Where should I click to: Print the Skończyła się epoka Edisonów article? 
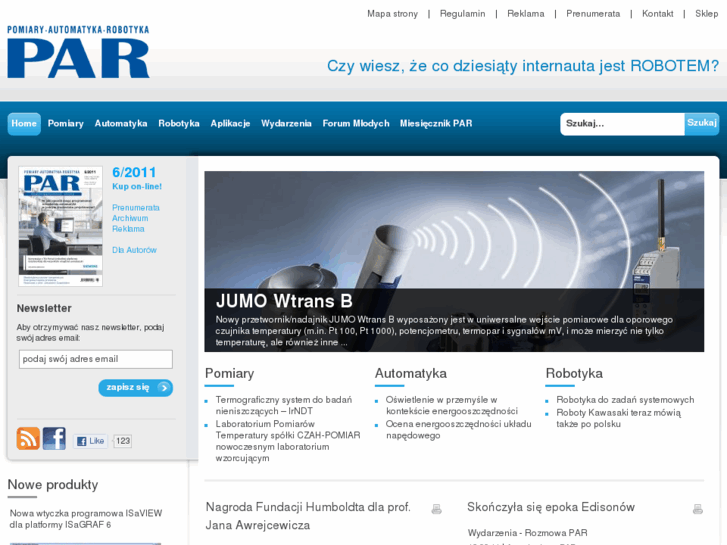[698, 509]
